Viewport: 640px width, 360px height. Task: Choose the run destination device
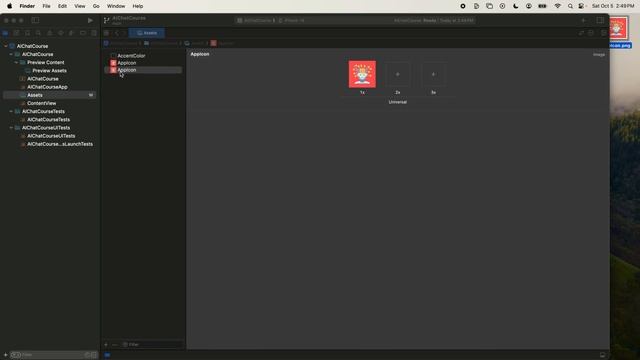[x=291, y=20]
